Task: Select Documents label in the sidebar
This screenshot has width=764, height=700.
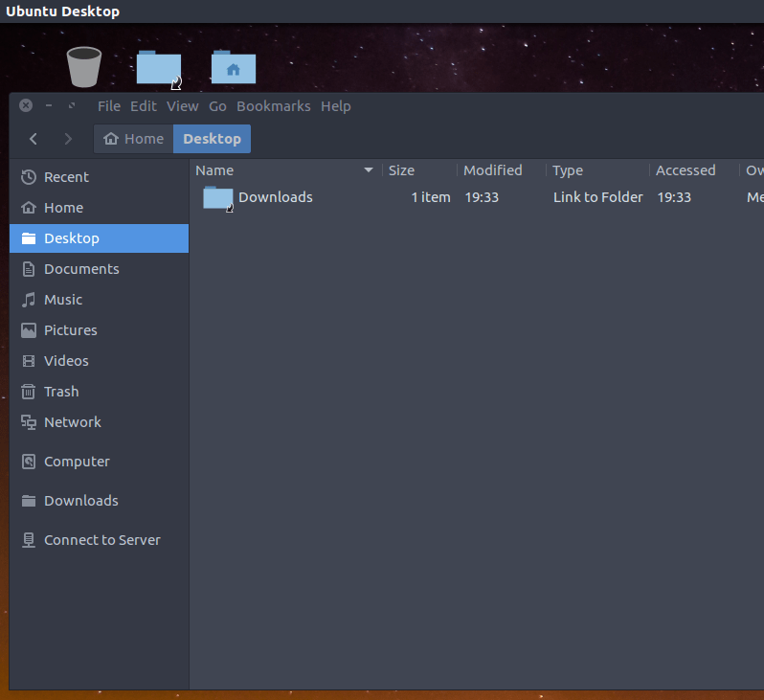Action: 81,269
